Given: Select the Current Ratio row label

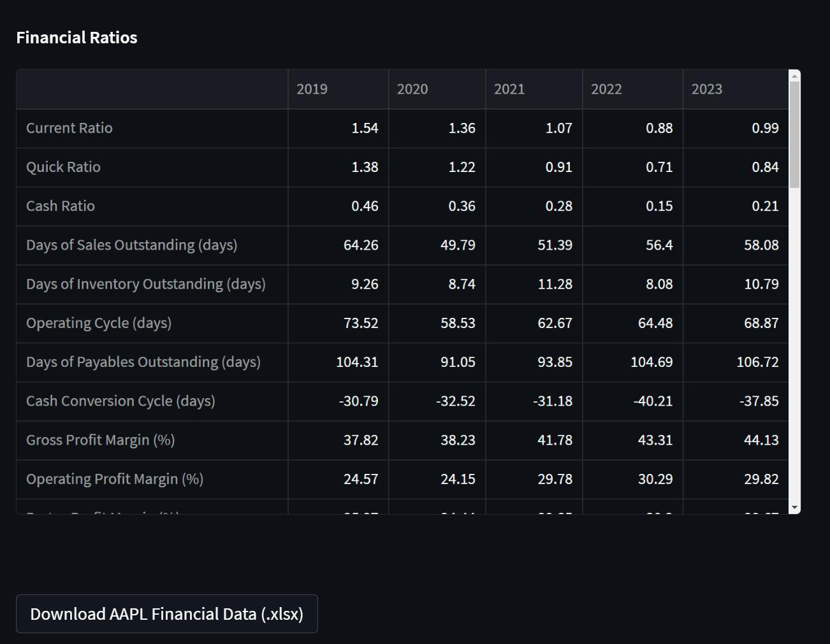Looking at the screenshot, I should 69,128.
